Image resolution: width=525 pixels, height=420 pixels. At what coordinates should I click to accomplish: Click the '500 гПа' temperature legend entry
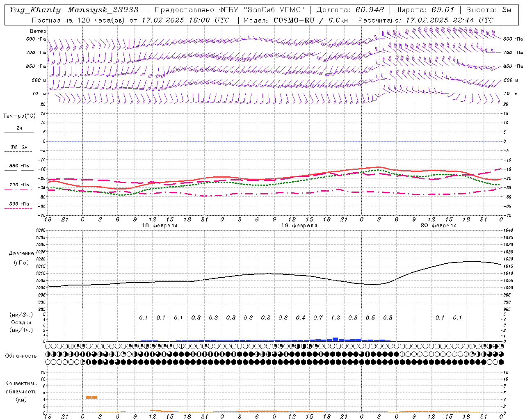tap(19, 204)
